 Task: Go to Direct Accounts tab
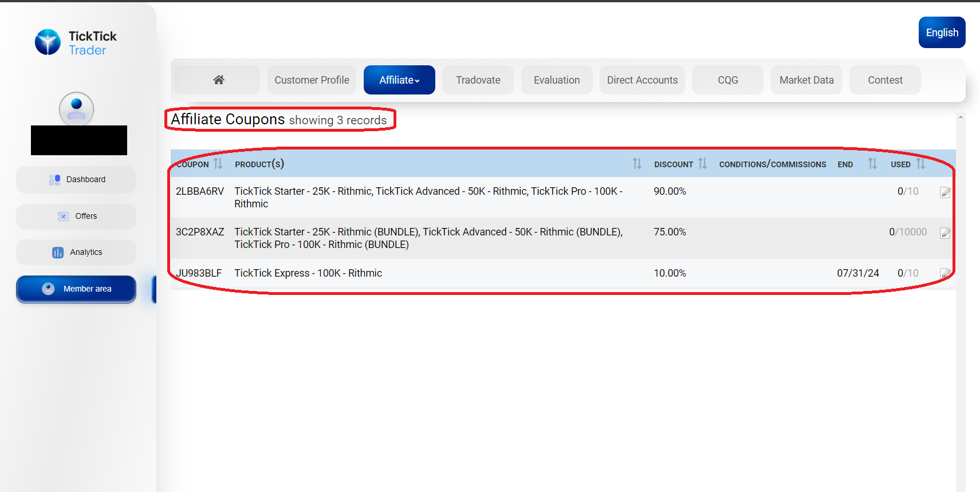tap(642, 80)
